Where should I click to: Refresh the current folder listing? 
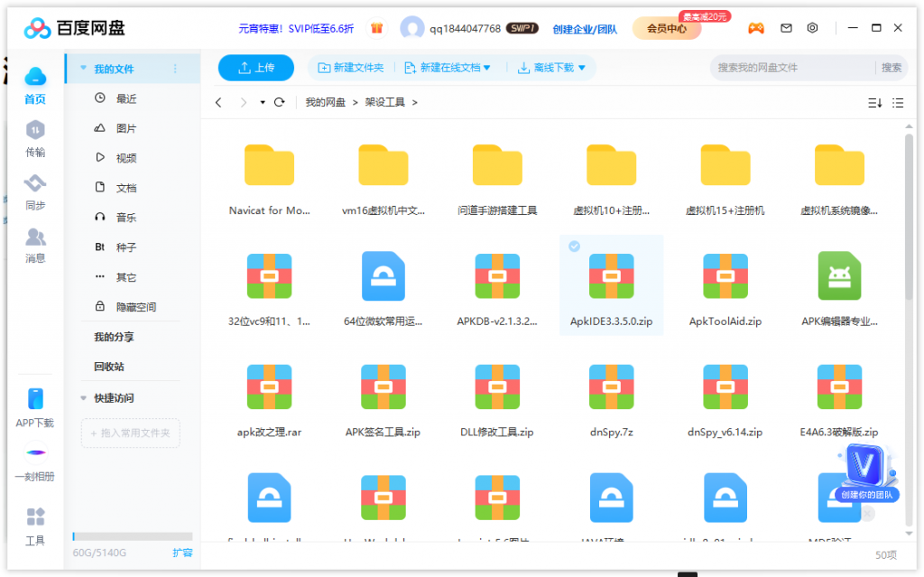(x=280, y=102)
